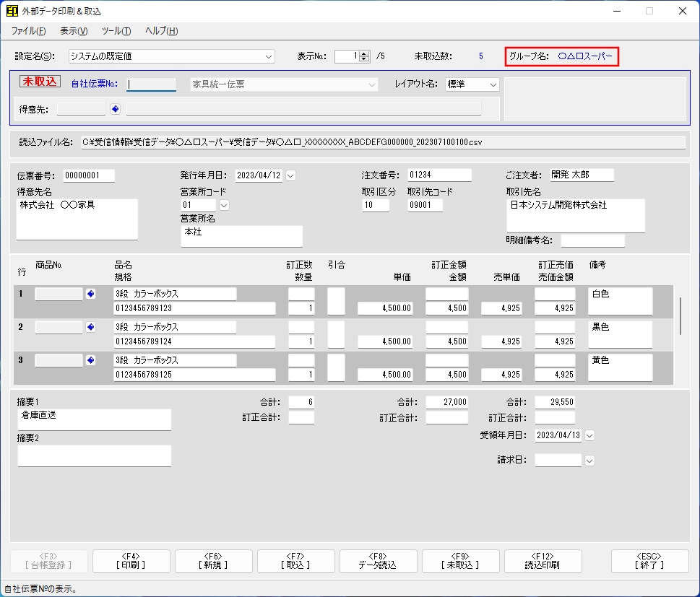Viewport: 700px width, 597px height.
Task: Click the 取引先コード field showing 09001
Action: (425, 205)
